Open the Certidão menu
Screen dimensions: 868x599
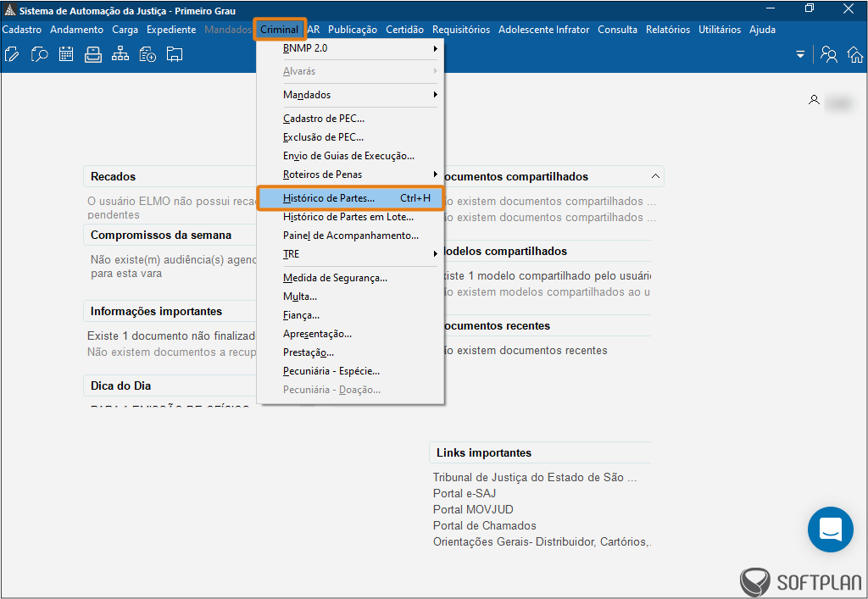click(404, 30)
